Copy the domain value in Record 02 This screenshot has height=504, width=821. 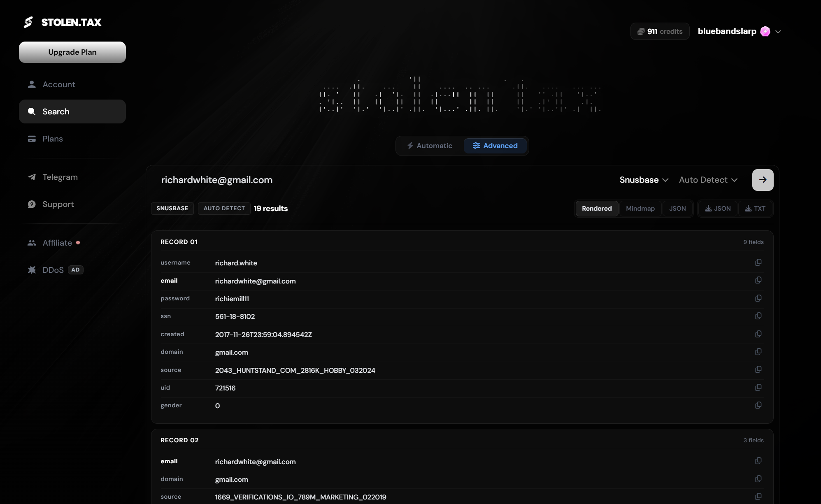click(758, 479)
